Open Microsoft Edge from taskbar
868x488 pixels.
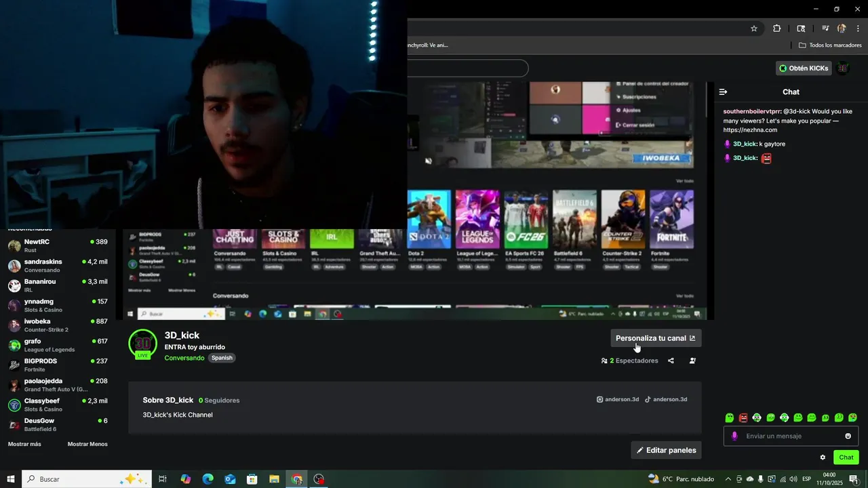(x=208, y=479)
